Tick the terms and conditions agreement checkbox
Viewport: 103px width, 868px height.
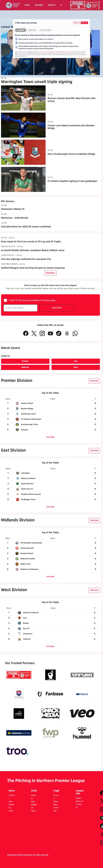(x=5, y=300)
